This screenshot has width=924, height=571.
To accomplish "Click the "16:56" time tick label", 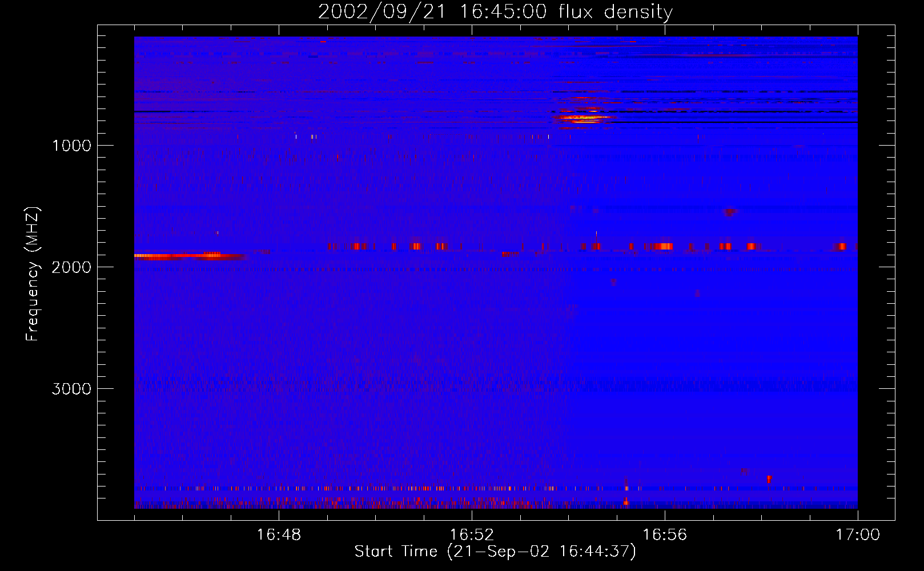I will (x=665, y=535).
